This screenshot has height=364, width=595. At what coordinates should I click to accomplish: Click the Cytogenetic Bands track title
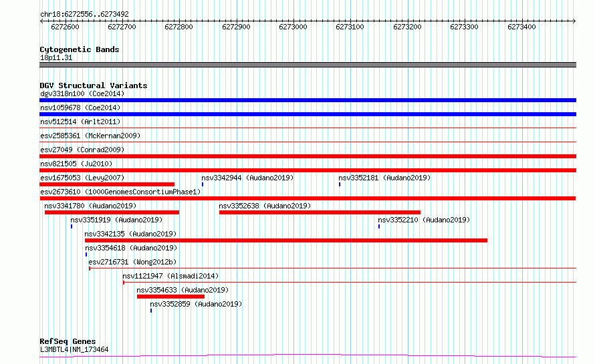80,49
